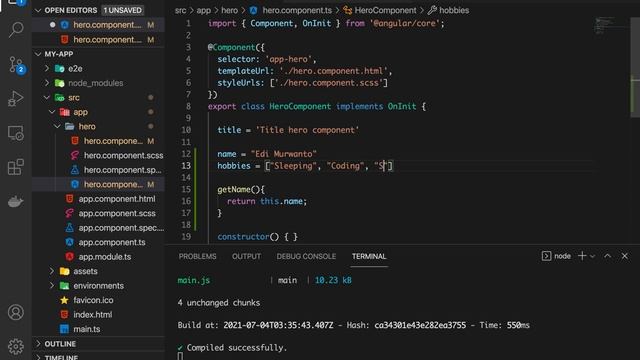Click the 'app' breadcrumb segment
Viewport: 640px width, 360px height.
click(x=204, y=10)
